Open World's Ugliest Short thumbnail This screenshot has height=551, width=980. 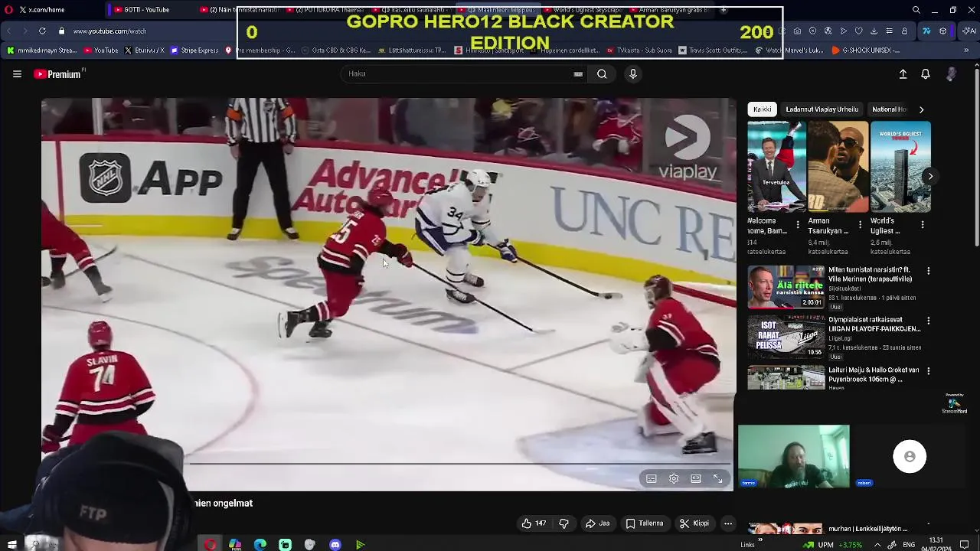tap(900, 167)
